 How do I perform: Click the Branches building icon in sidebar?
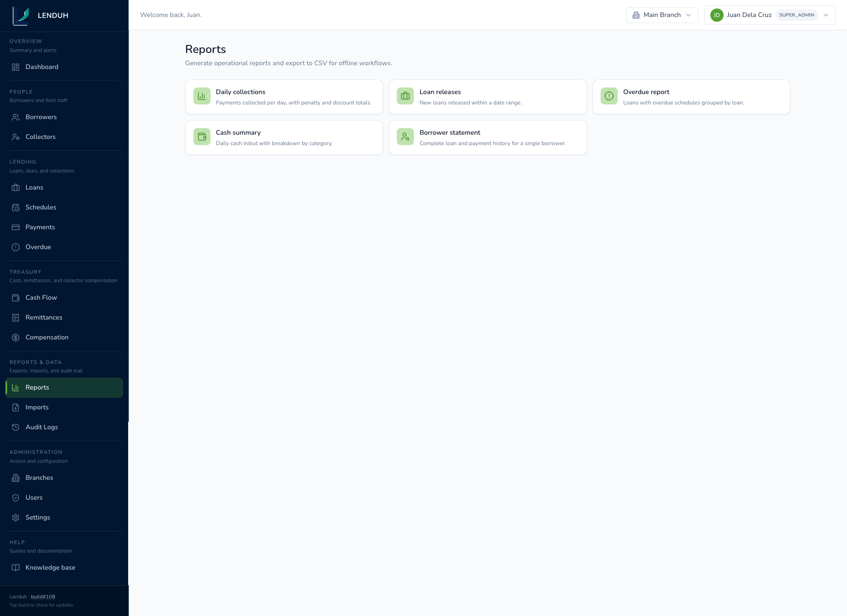pyautogui.click(x=16, y=478)
